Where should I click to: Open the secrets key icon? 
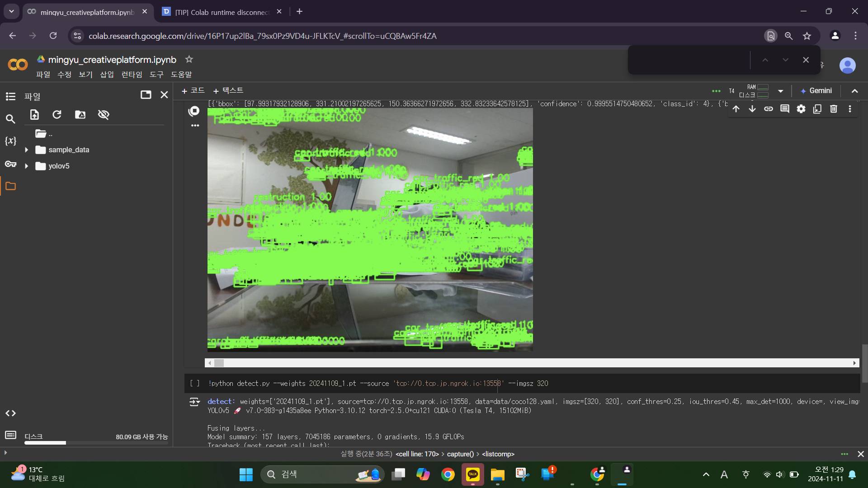[10, 164]
